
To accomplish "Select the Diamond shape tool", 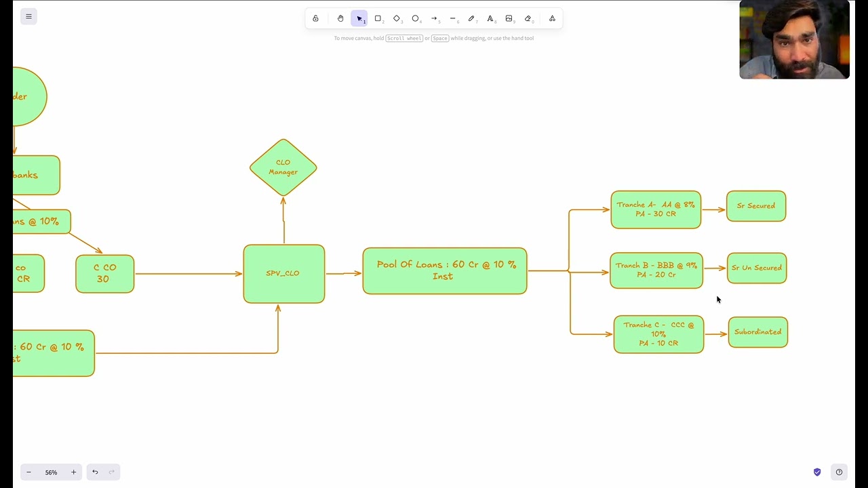I will pyautogui.click(x=397, y=18).
